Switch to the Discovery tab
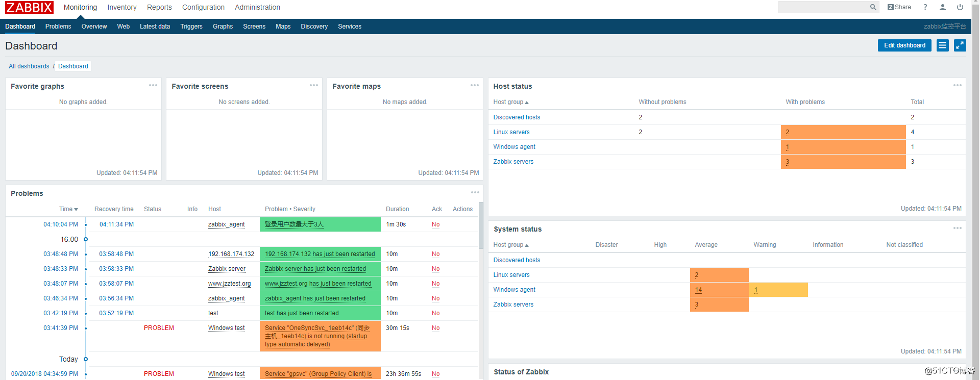 tap(314, 27)
